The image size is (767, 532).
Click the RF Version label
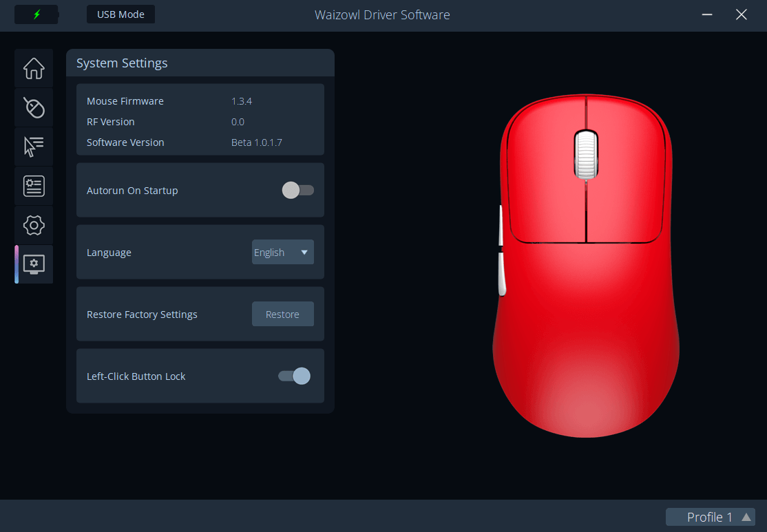coord(111,122)
